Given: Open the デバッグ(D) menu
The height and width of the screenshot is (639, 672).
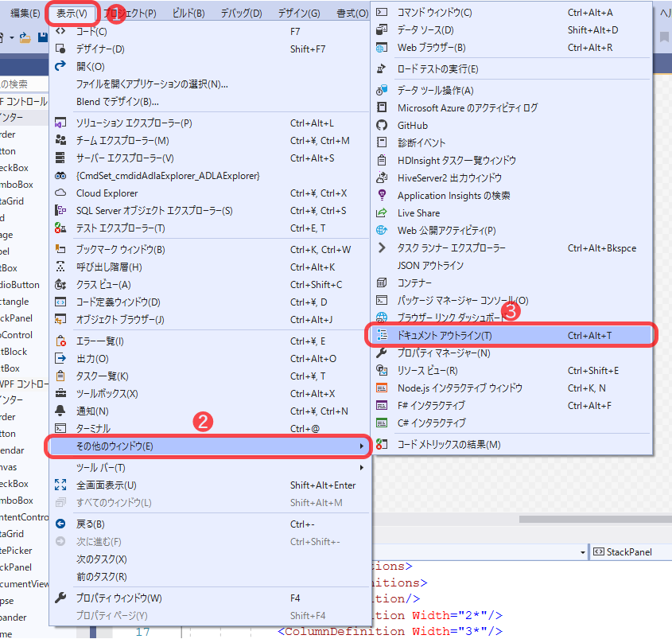Looking at the screenshot, I should (241, 14).
